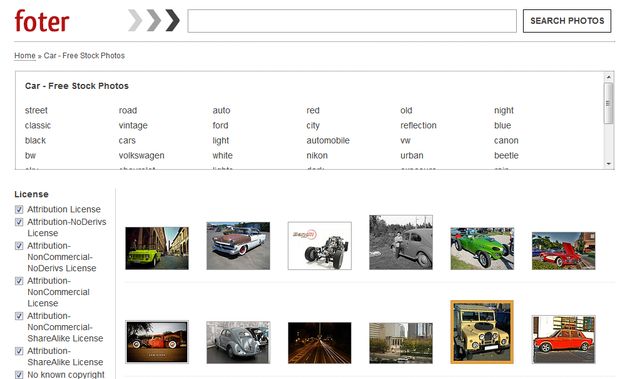
Task: Select the classic tag
Action: (x=38, y=125)
